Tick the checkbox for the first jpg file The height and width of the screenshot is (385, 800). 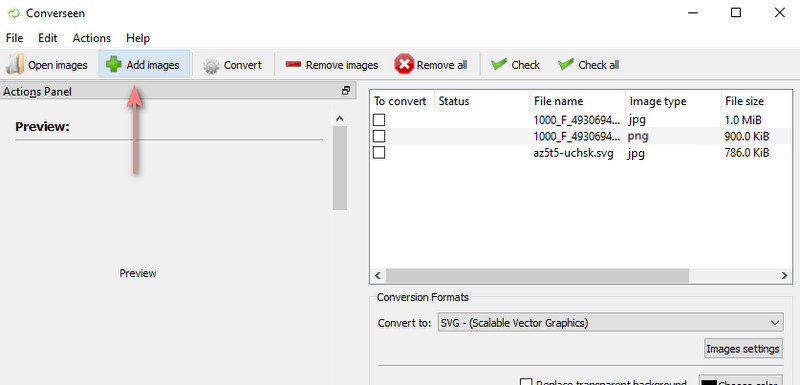(x=379, y=120)
